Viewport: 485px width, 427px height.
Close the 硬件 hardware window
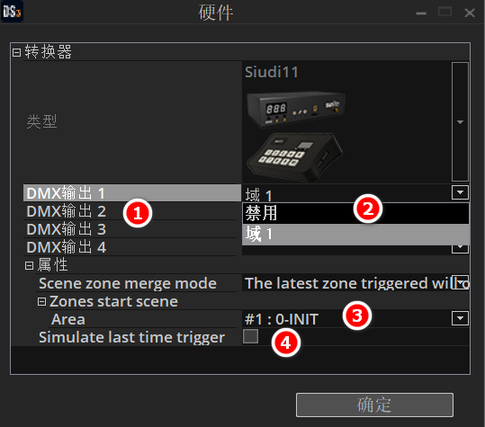[470, 13]
